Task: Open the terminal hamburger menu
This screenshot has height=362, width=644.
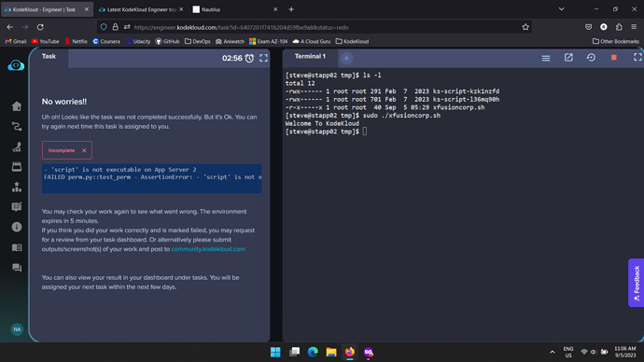Action: click(546, 58)
